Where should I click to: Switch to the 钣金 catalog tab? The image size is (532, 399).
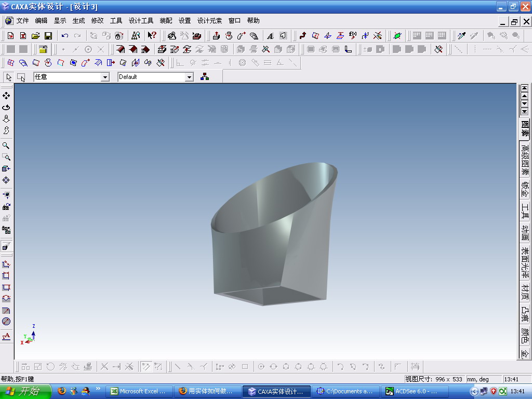525,189
